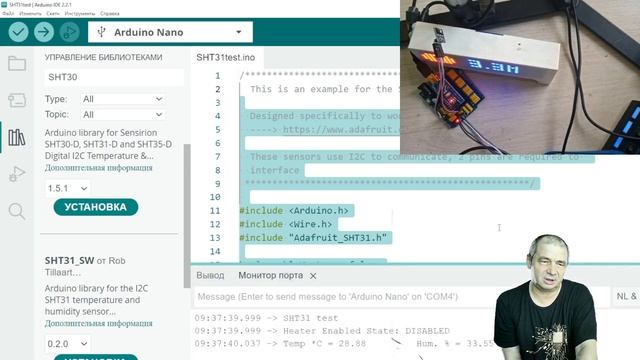The width and height of the screenshot is (640, 360).
Task: Open the NL & line ending dropdown
Action: click(626, 297)
